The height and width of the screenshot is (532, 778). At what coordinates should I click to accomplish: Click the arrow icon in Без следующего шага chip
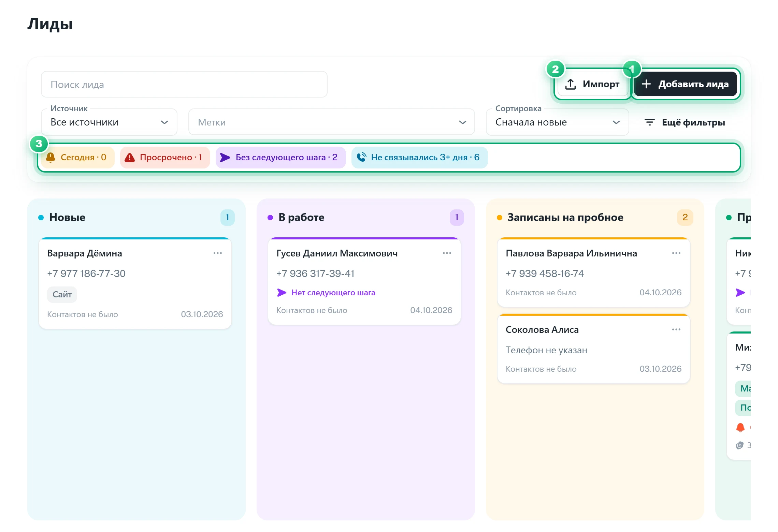(x=225, y=157)
